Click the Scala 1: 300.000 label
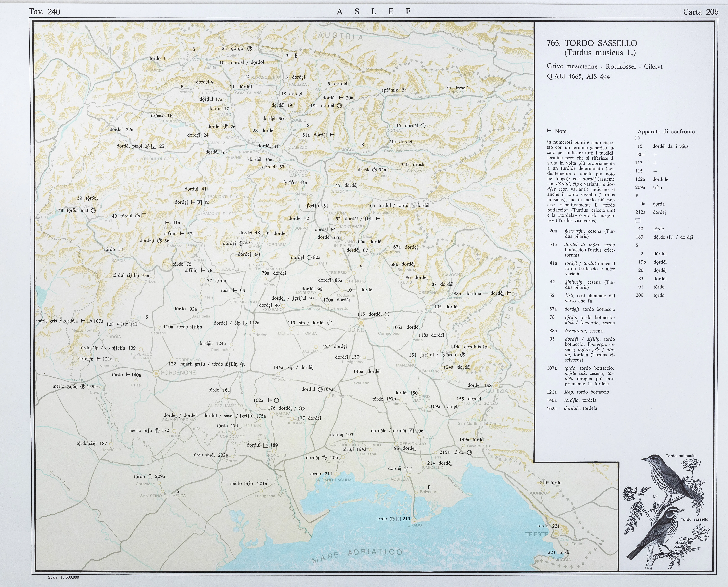This screenshot has width=728, height=587. 64,577
